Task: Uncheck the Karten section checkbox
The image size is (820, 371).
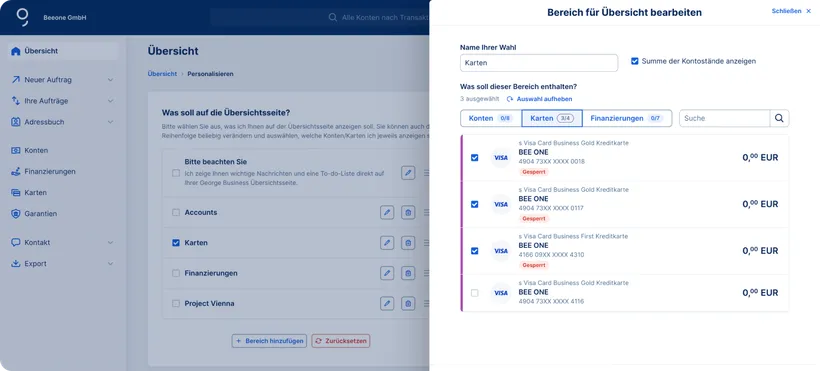Action: coord(176,243)
